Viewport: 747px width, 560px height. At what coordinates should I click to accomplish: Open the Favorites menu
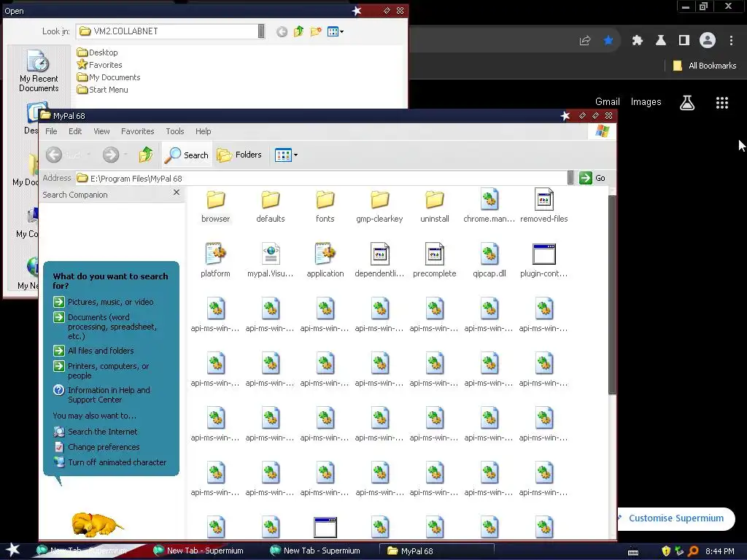click(x=138, y=131)
